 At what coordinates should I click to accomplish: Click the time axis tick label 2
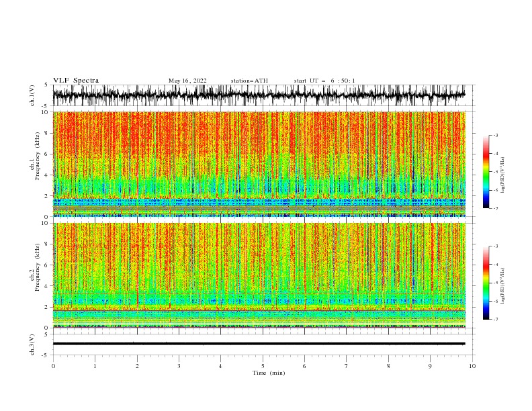tap(137, 366)
